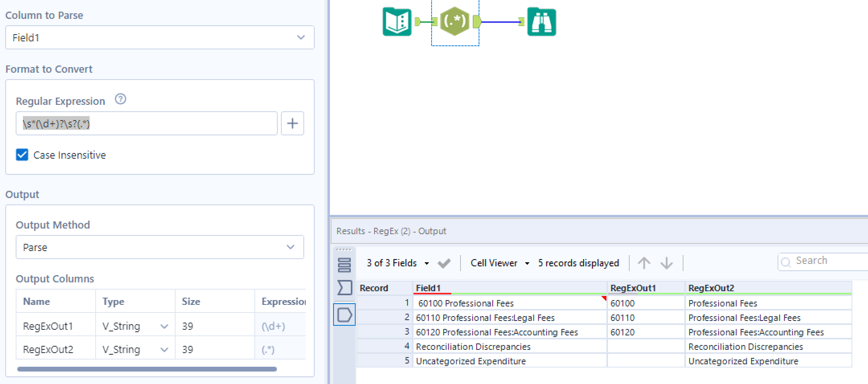Select the Browse tool on the canvas

click(x=541, y=22)
